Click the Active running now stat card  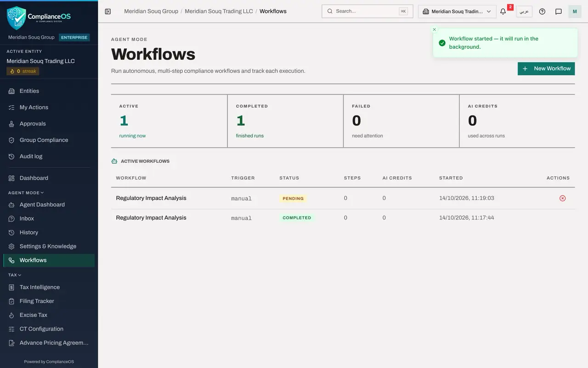169,121
